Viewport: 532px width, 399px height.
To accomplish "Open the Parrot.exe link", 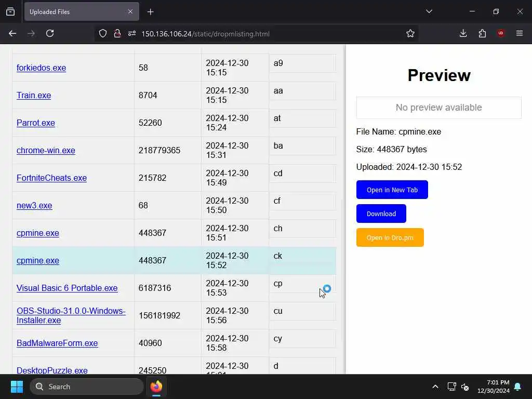I will 36,123.
